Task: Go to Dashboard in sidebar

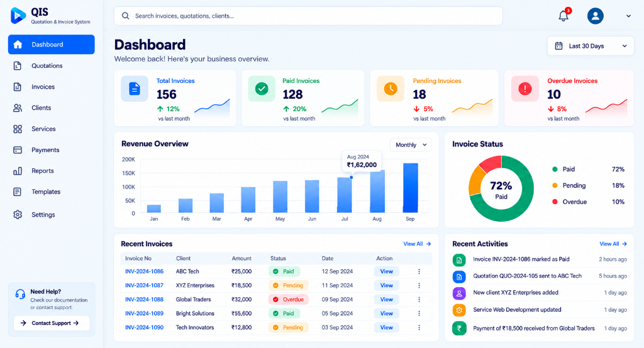Action: [52, 45]
